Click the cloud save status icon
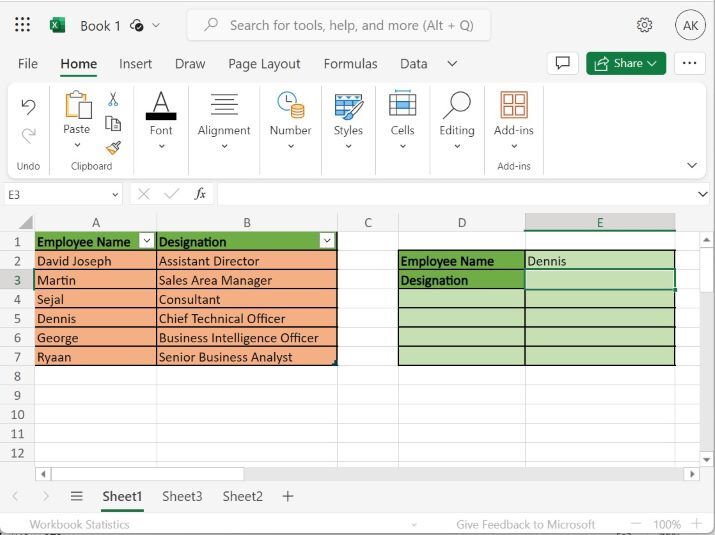Viewport: 715px width, 535px height. click(137, 26)
